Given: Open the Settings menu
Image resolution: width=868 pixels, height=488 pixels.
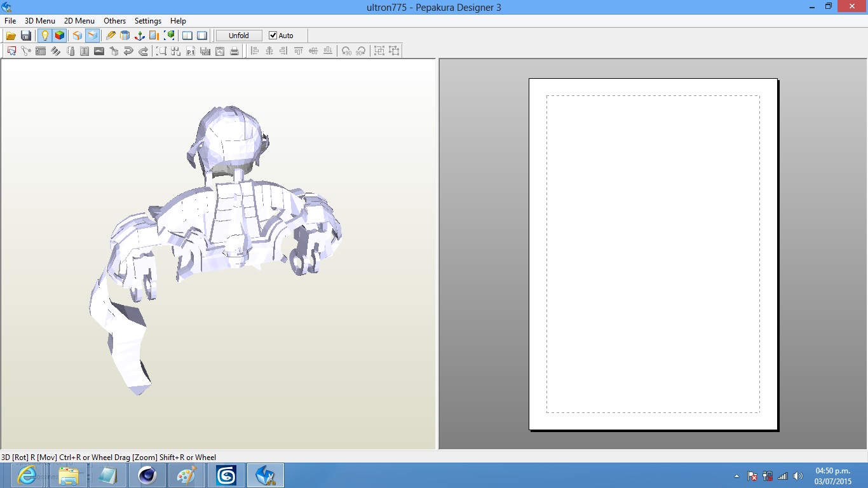Looking at the screenshot, I should (148, 21).
